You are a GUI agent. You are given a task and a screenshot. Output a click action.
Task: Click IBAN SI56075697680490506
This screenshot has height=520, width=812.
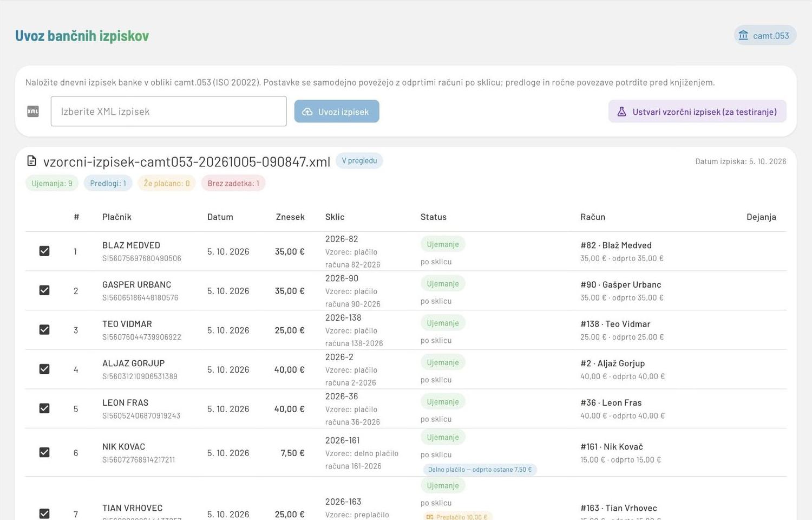click(x=142, y=258)
